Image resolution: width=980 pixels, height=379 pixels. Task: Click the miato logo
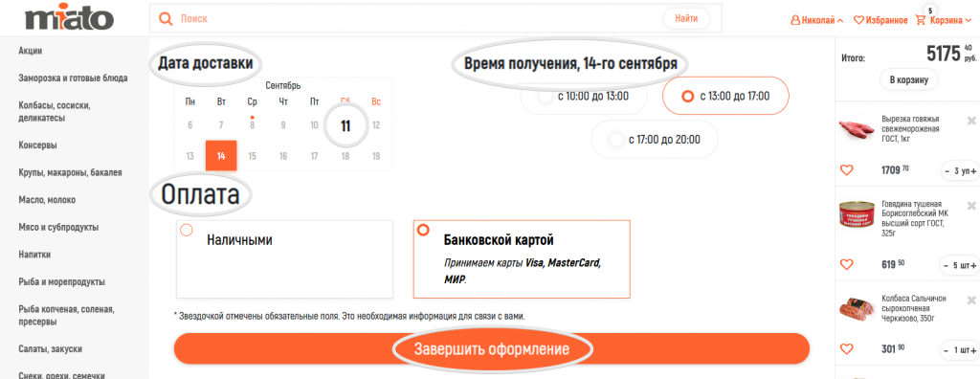click(x=69, y=17)
